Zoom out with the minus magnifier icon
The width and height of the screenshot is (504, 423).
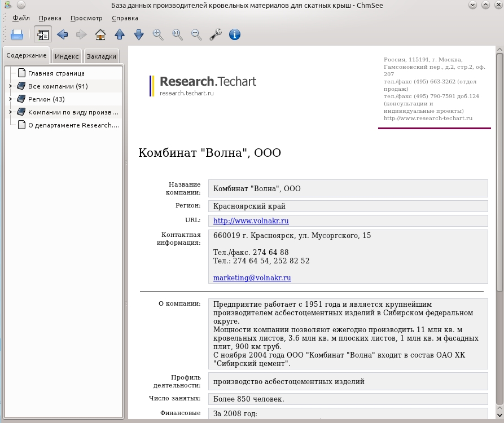(x=196, y=34)
